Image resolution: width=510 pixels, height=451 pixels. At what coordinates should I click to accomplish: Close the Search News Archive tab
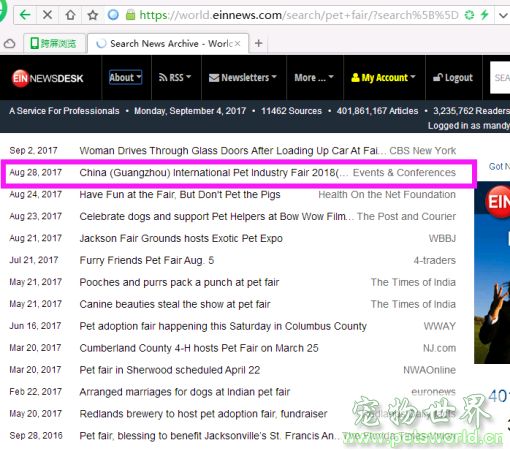(x=237, y=44)
